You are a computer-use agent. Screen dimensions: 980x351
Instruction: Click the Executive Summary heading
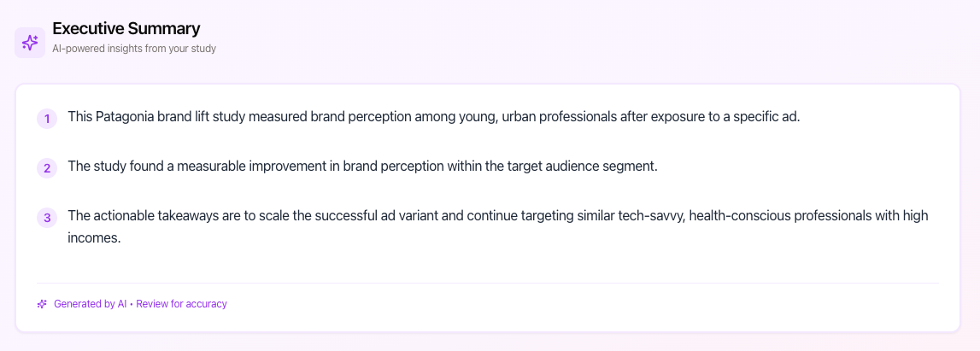coord(126,28)
